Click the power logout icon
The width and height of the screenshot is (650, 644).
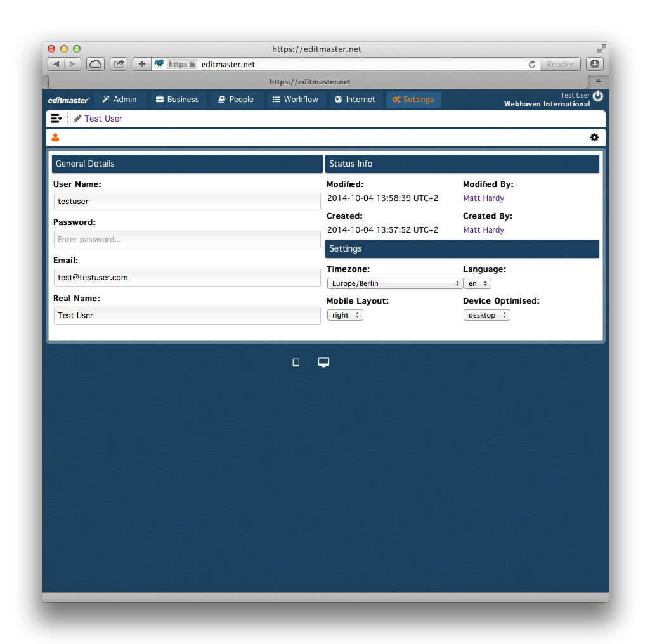(597, 96)
